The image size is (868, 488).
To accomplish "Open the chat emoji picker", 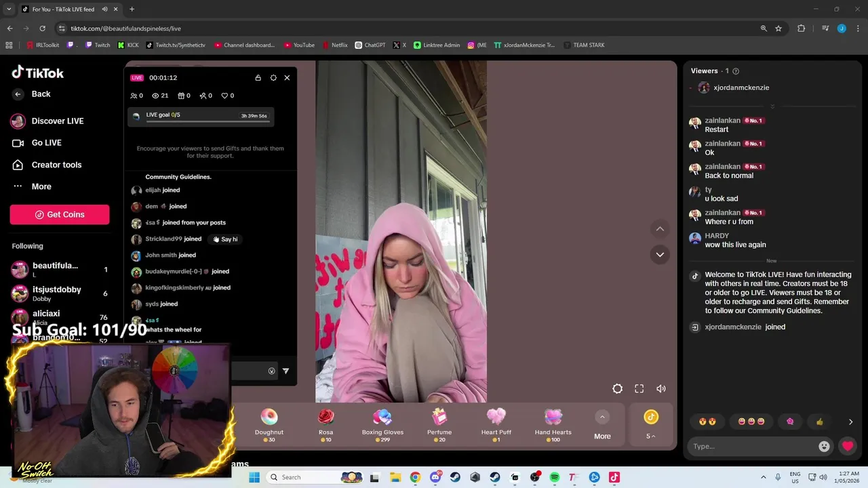I will pos(824,446).
